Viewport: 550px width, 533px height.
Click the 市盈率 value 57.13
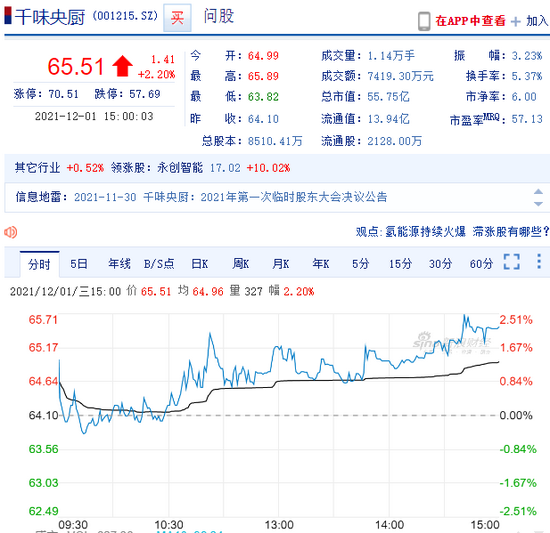pos(527,119)
